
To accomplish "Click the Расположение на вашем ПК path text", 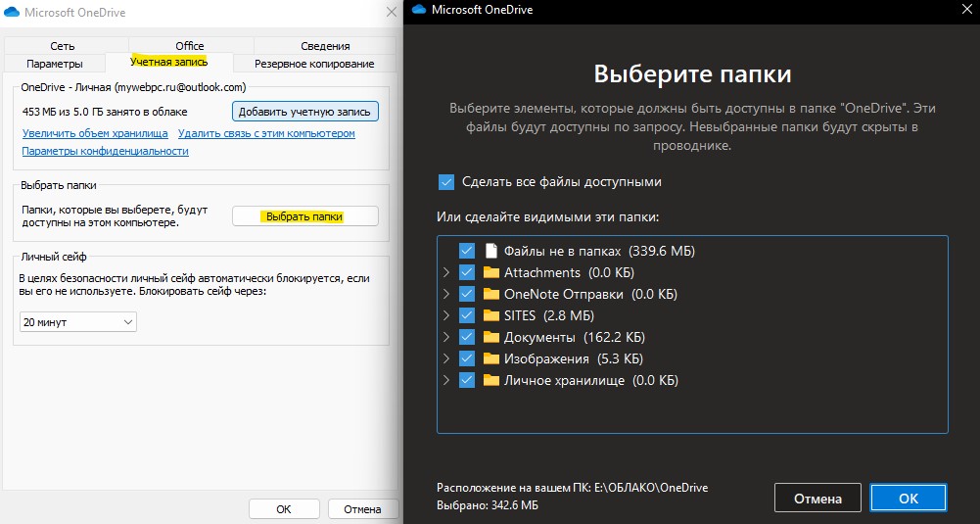I will coord(573,488).
